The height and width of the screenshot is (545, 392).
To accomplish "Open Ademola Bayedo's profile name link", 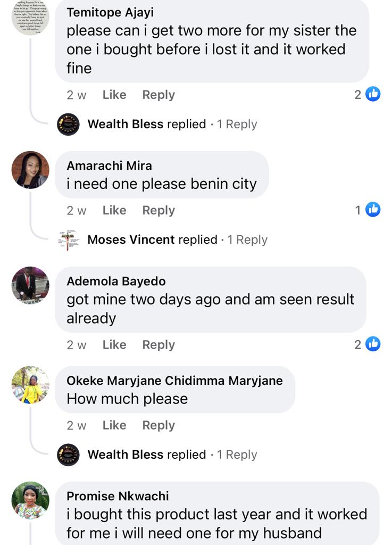I will [116, 281].
